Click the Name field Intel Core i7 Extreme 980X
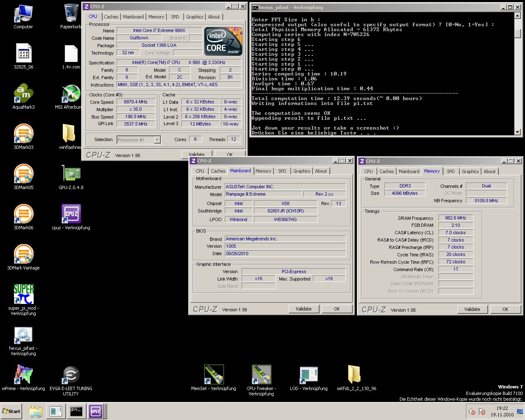The width and height of the screenshot is (525, 420). coord(159,30)
